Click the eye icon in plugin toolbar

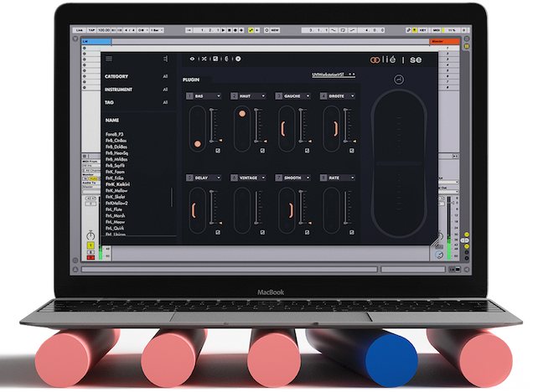(x=191, y=59)
